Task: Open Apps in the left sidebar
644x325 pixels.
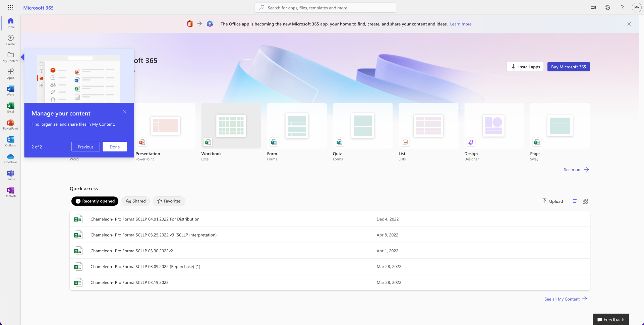Action: (x=10, y=74)
